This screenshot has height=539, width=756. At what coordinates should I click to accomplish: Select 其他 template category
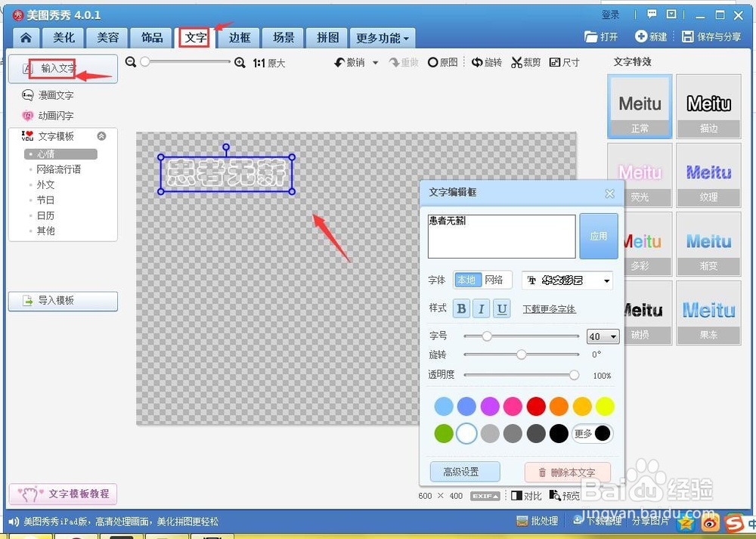[x=46, y=231]
